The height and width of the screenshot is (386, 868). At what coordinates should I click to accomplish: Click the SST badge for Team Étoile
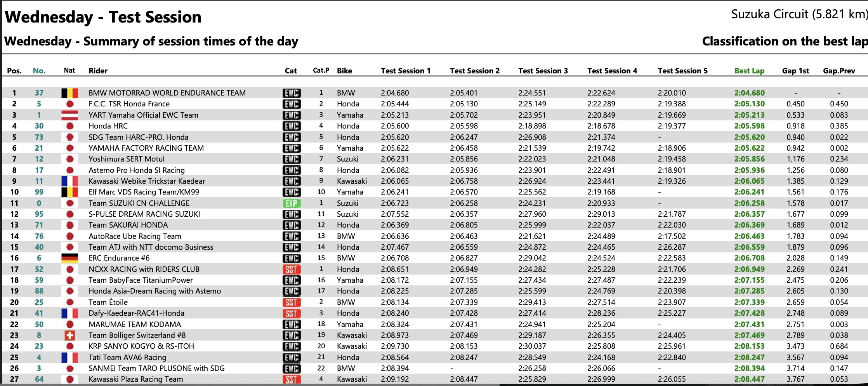[x=292, y=302]
